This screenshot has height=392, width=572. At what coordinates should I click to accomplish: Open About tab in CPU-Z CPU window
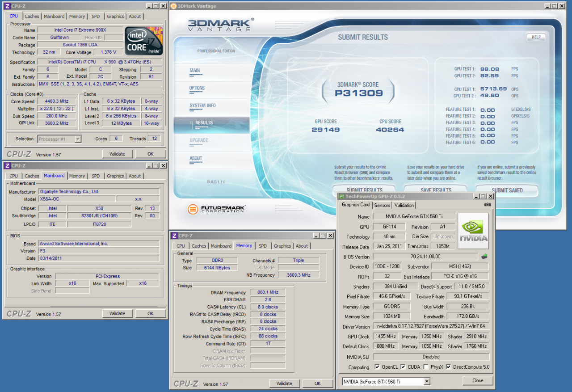coord(135,17)
